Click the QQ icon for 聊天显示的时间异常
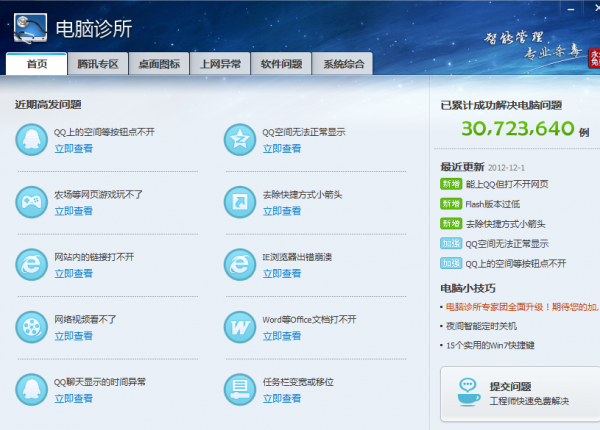The height and width of the screenshot is (430, 600). (32, 389)
